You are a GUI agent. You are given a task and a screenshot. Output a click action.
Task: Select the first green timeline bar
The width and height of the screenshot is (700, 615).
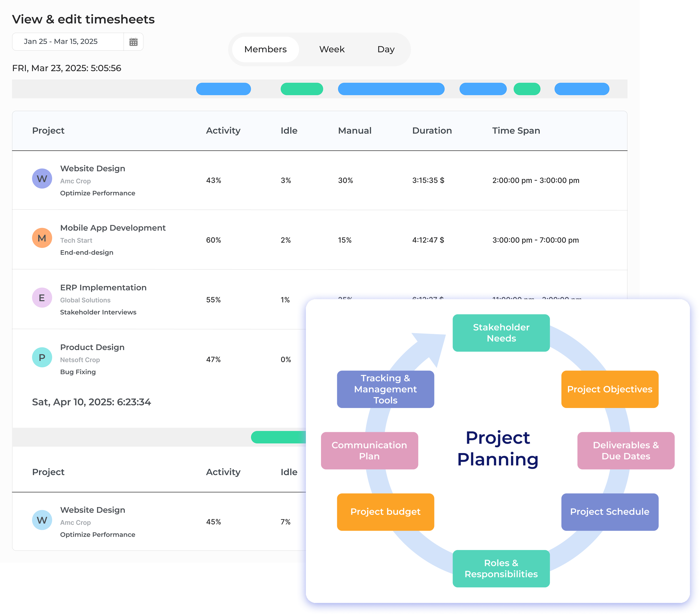click(x=302, y=89)
